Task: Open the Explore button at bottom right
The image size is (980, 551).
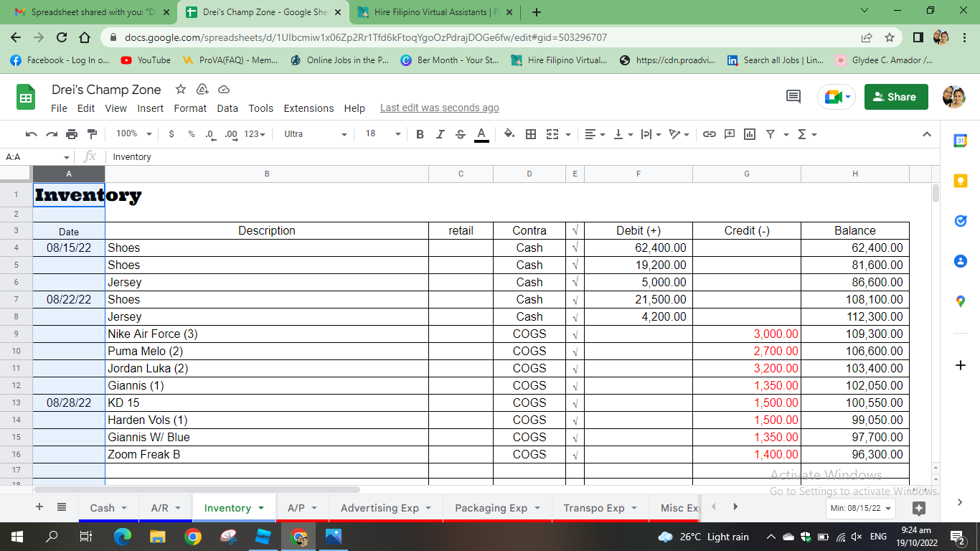Action: [x=919, y=508]
